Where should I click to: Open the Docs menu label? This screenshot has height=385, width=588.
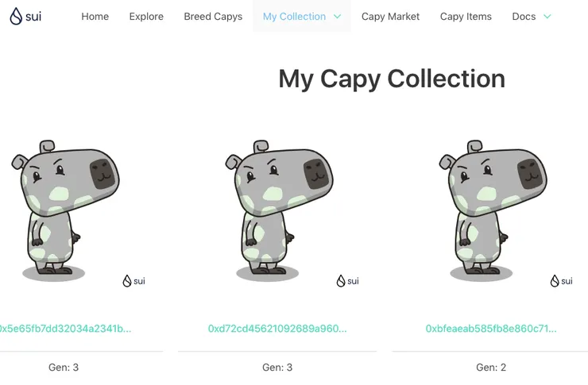pos(524,17)
